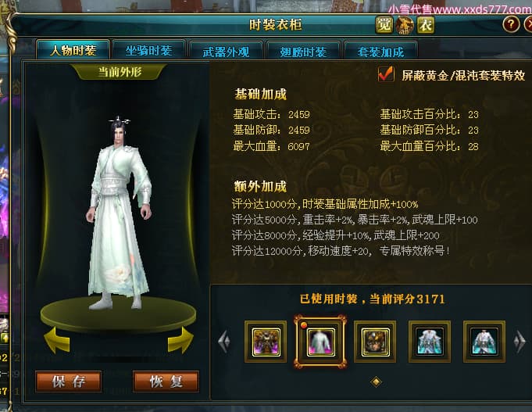
Task: Click the 览 preview icon in title bar
Action: [384, 24]
